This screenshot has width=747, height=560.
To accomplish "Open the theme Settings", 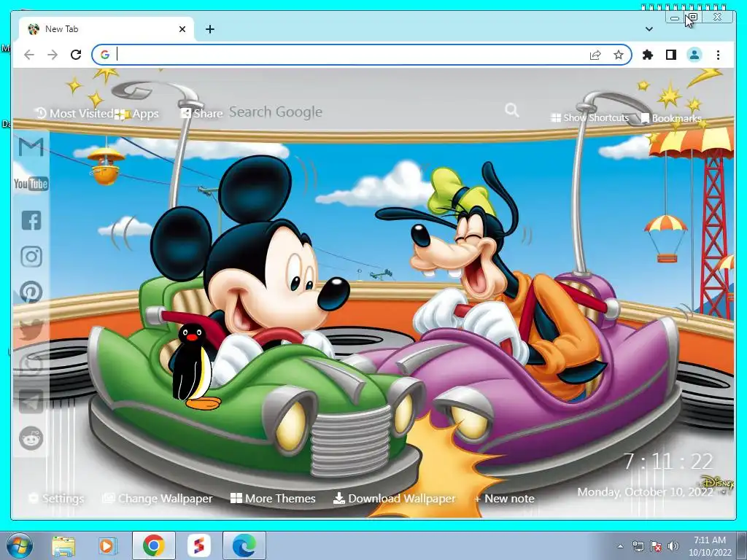I will [56, 499].
